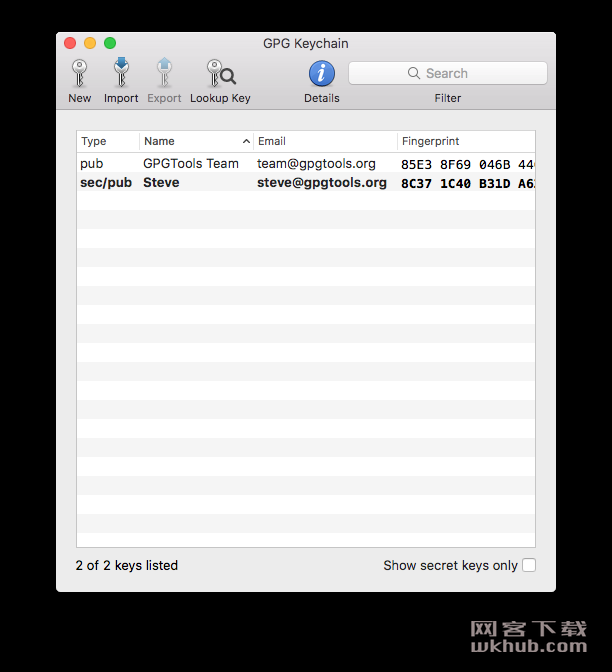Click the Export key toolbar icon

click(164, 73)
